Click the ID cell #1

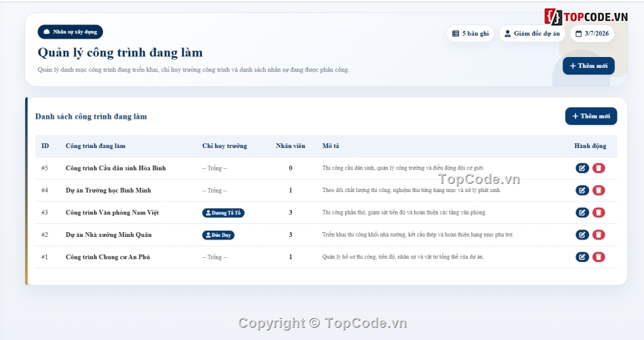coord(45,257)
